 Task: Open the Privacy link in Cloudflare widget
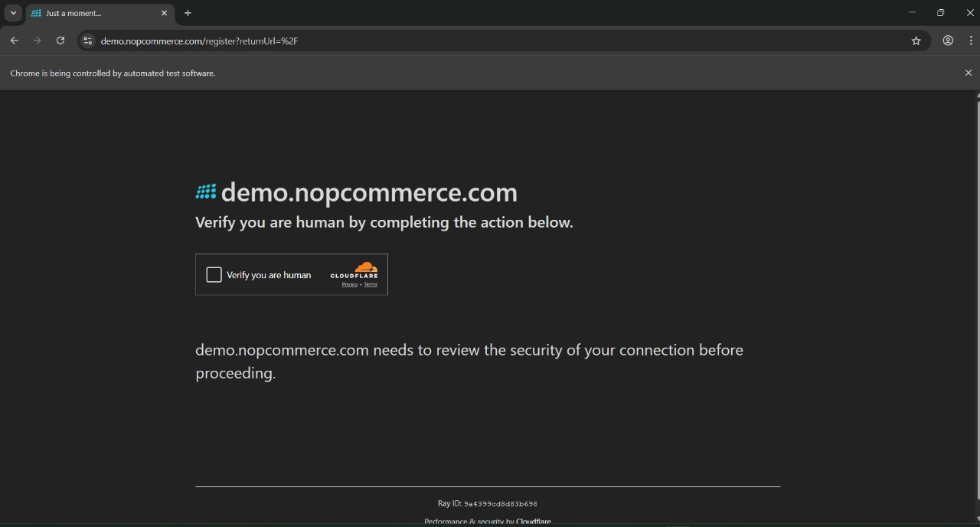click(349, 284)
